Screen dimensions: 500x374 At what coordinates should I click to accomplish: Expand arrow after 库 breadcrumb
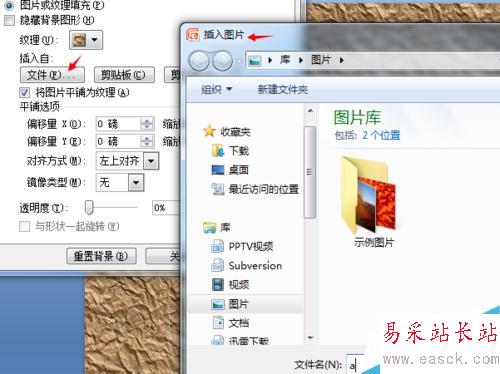(x=301, y=60)
